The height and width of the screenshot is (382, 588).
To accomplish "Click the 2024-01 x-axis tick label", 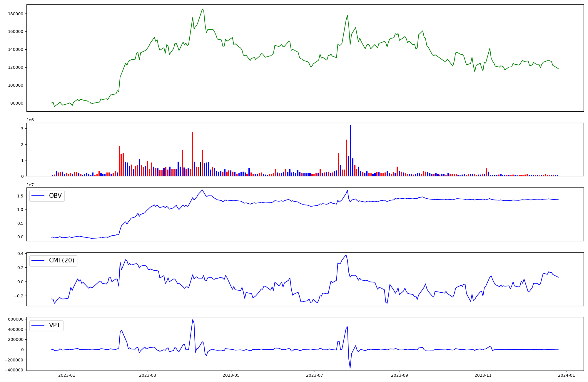I will pos(566,375).
